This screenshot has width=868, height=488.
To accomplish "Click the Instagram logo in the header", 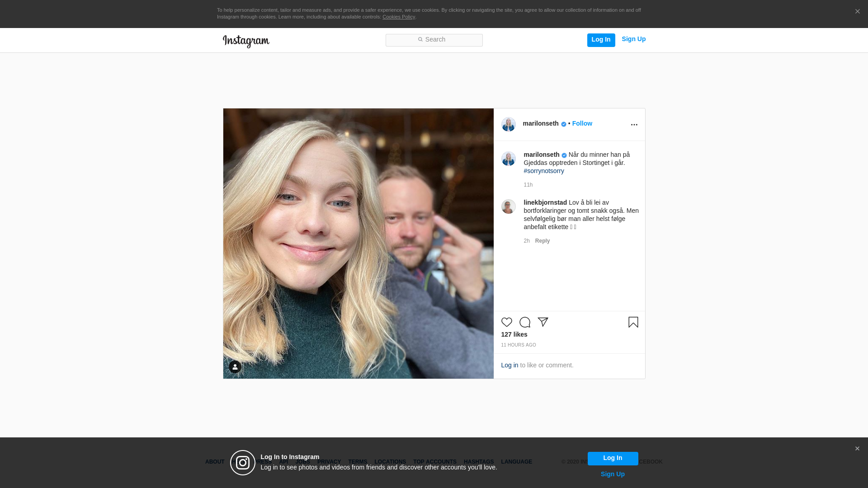I will click(x=246, y=41).
